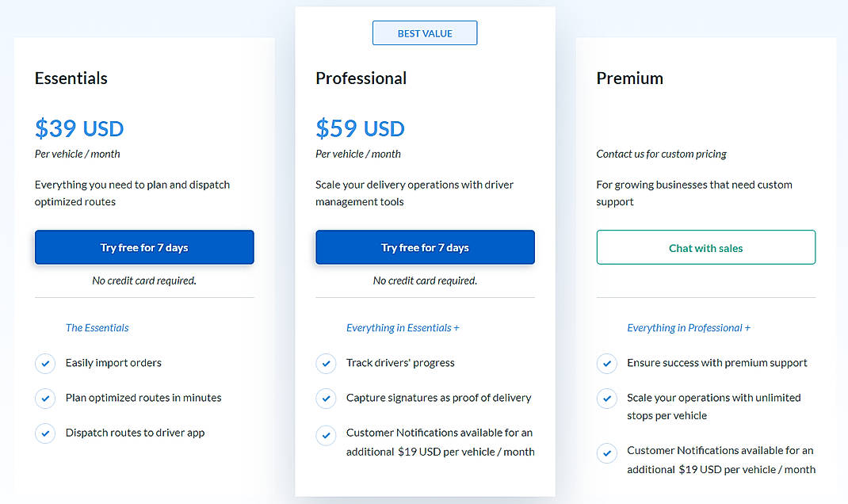848x504 pixels.
Task: Click "The Essentials" feature list label
Action: click(97, 327)
